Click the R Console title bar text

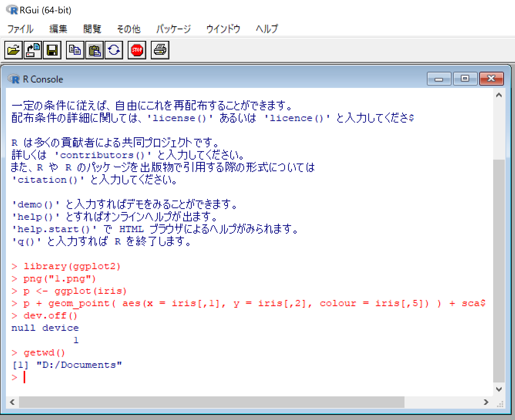coord(43,79)
